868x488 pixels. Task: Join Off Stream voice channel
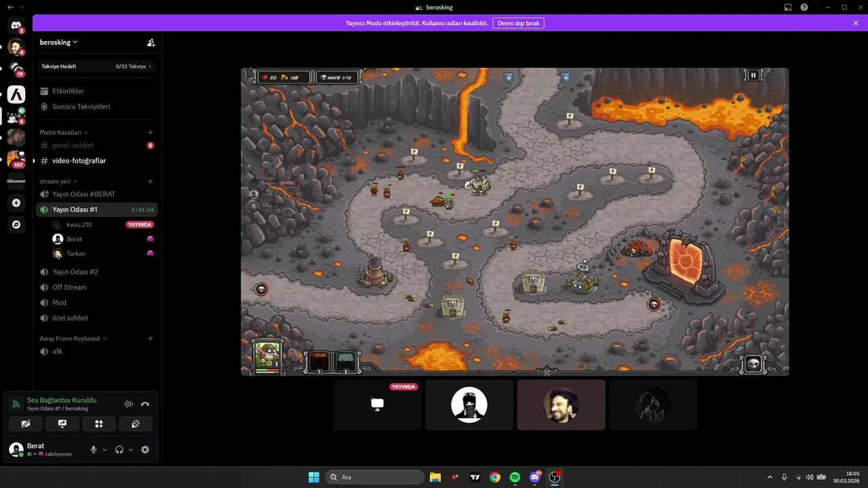pos(97,287)
